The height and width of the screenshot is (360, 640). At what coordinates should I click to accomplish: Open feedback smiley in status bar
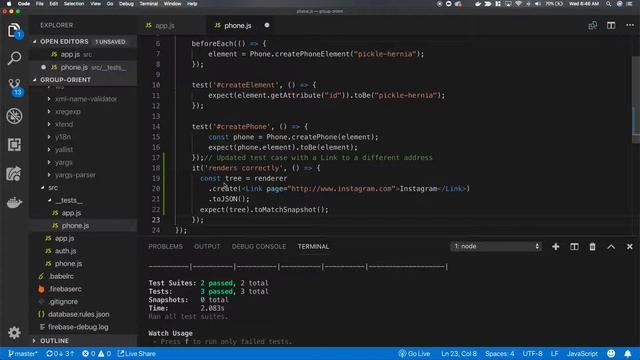click(611, 353)
